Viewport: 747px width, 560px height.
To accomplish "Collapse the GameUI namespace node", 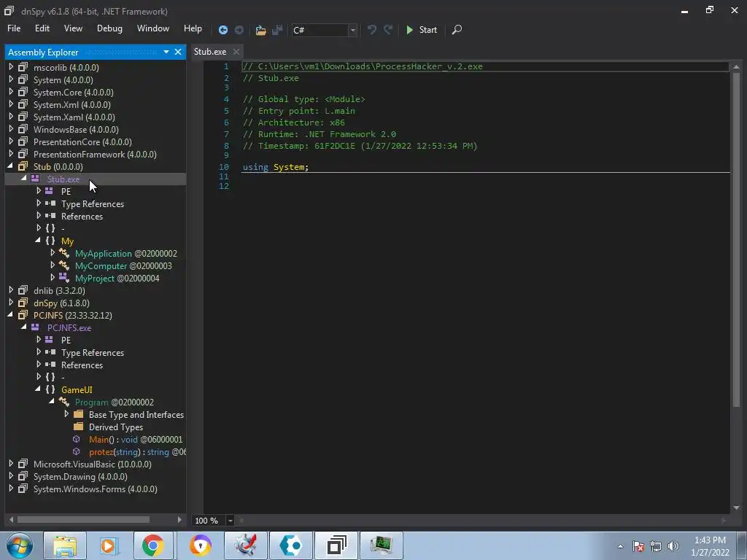I will coord(38,389).
